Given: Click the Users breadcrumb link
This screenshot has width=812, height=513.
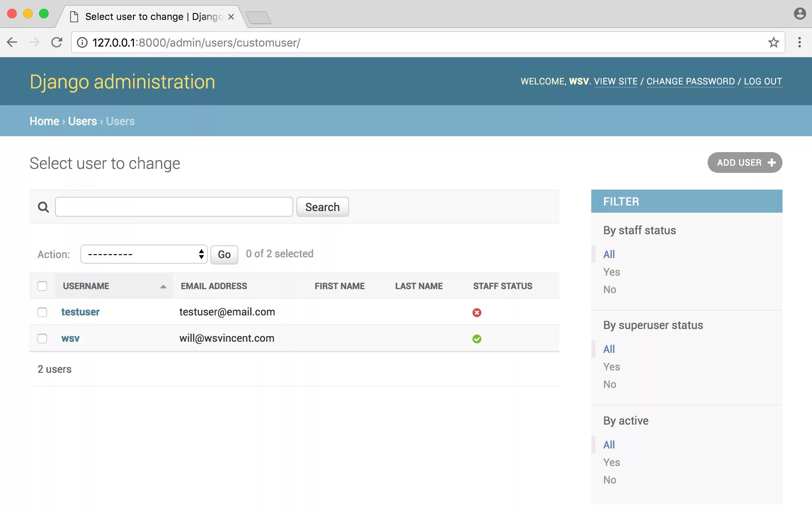Looking at the screenshot, I should click(x=82, y=121).
